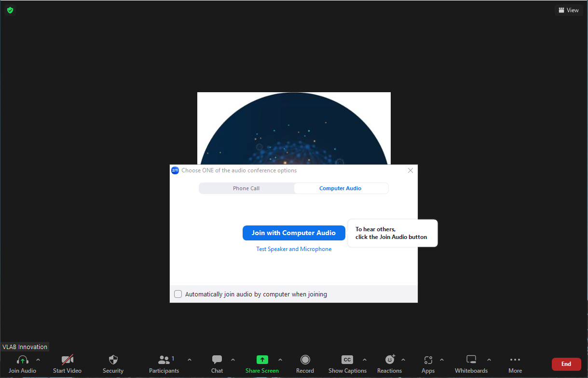Open the Security shield icon

point(113,360)
